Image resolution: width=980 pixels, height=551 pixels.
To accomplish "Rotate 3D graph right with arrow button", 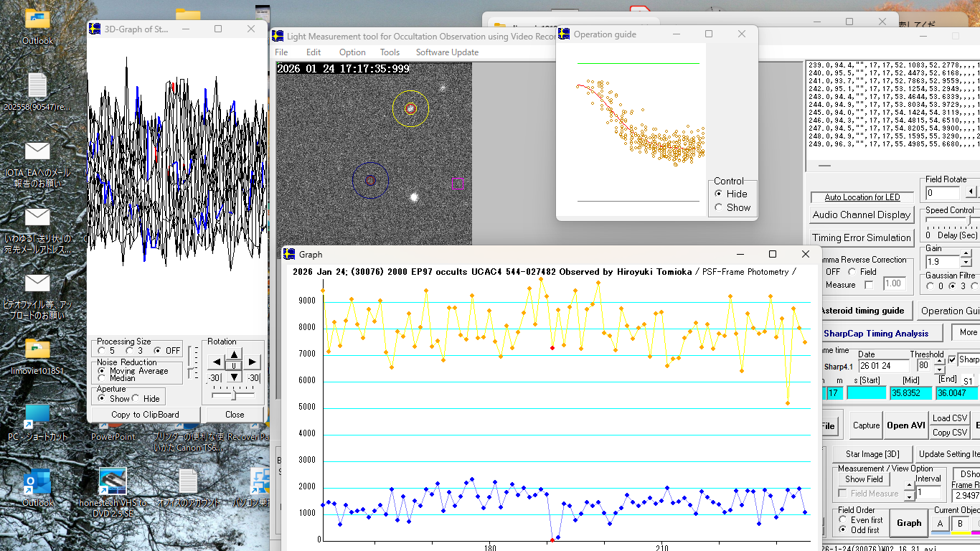I will coord(253,362).
